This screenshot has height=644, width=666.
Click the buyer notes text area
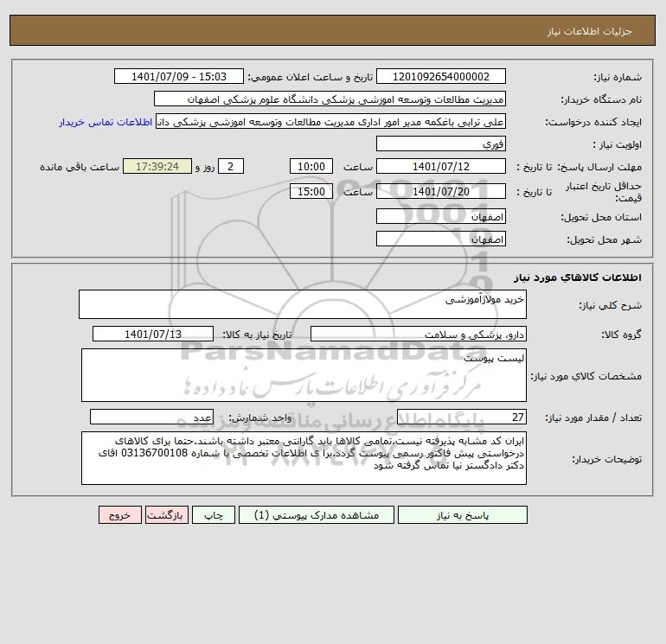tap(304, 458)
